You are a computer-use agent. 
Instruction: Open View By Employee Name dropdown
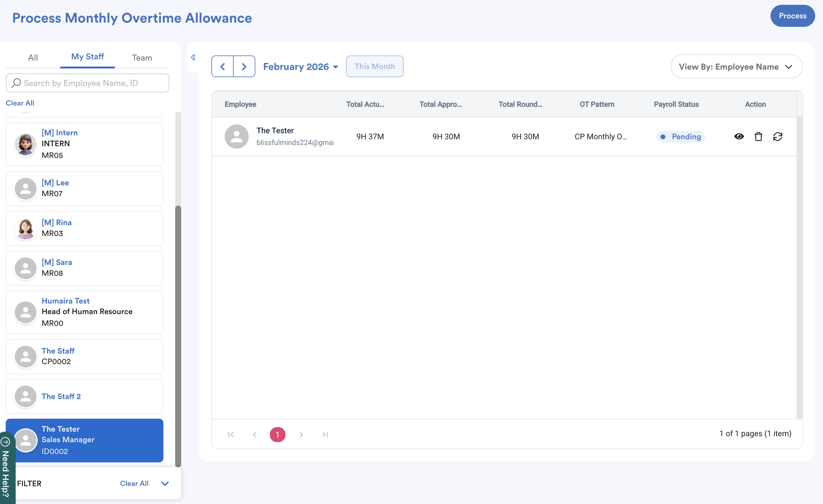(736, 66)
